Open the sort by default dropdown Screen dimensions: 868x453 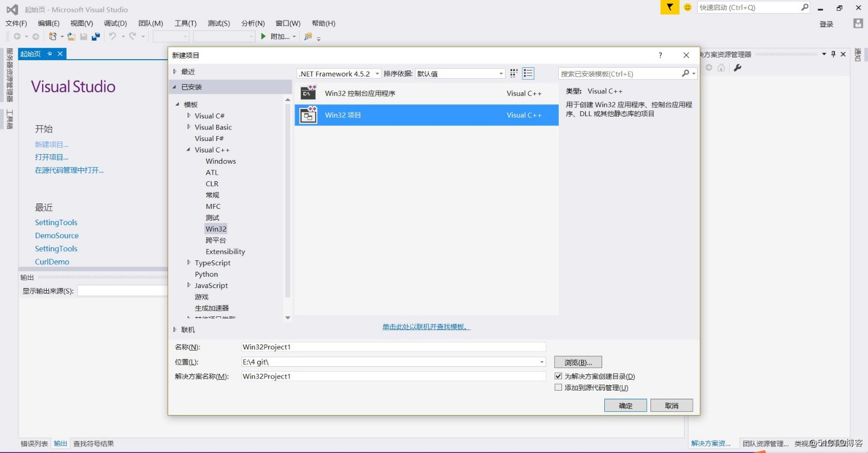[x=460, y=74]
